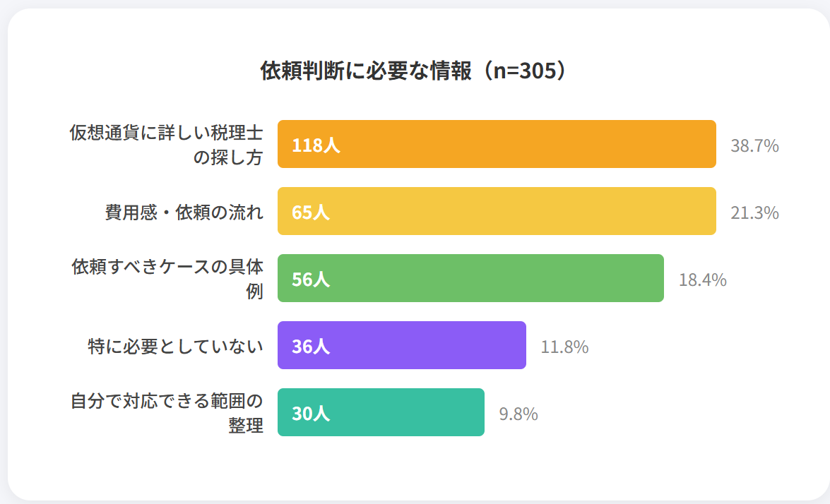
Task: Click the label 仮想通貨に詳しい税理士の探し方
Action: click(166, 145)
